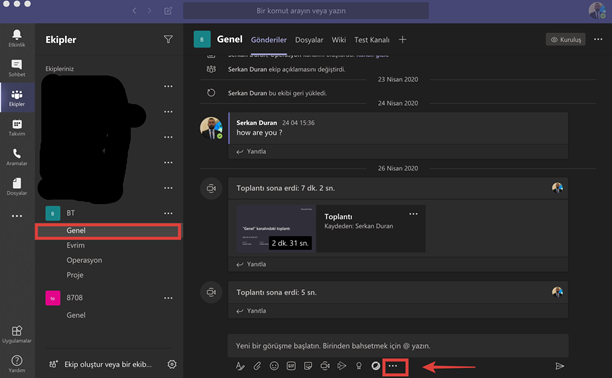
Task: Click the new conversation message box
Action: point(398,346)
